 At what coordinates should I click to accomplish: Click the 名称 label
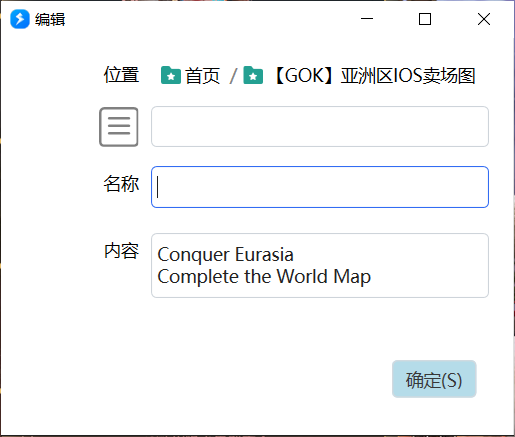tap(121, 184)
